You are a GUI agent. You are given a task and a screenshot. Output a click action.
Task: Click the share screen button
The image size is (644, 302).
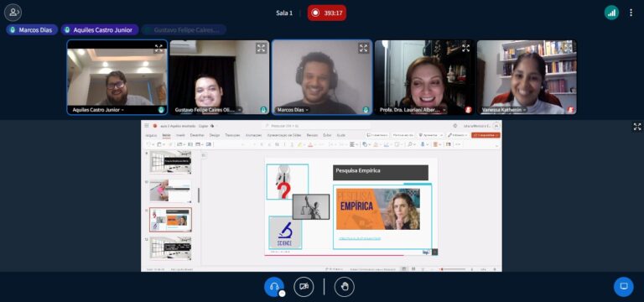click(x=624, y=286)
